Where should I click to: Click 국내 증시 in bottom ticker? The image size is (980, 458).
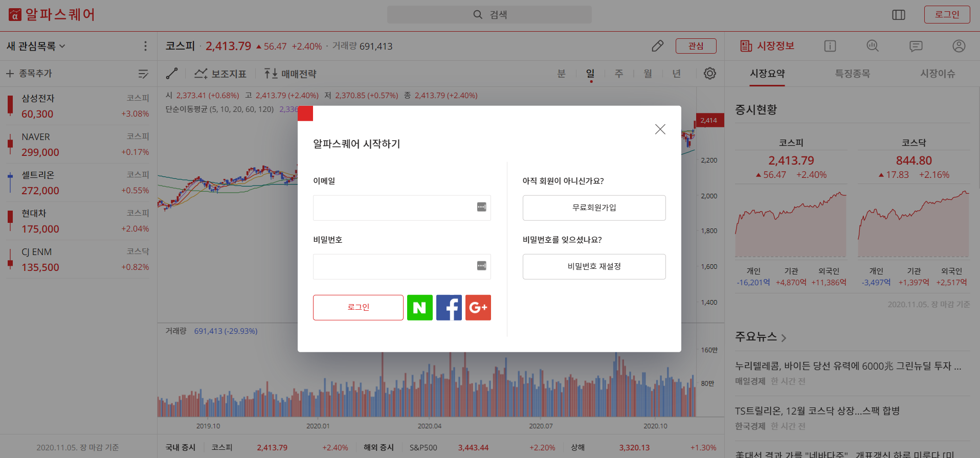(x=181, y=447)
